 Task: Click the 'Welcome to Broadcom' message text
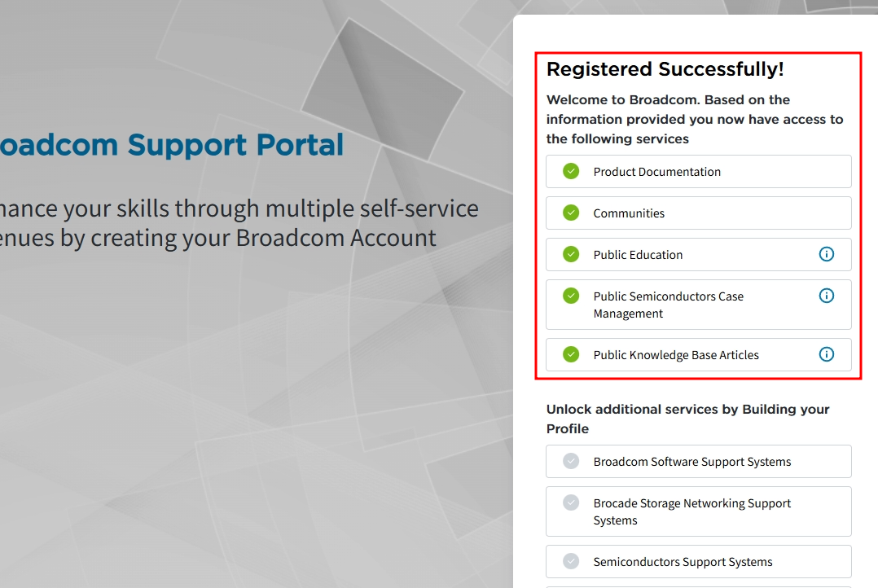(695, 119)
